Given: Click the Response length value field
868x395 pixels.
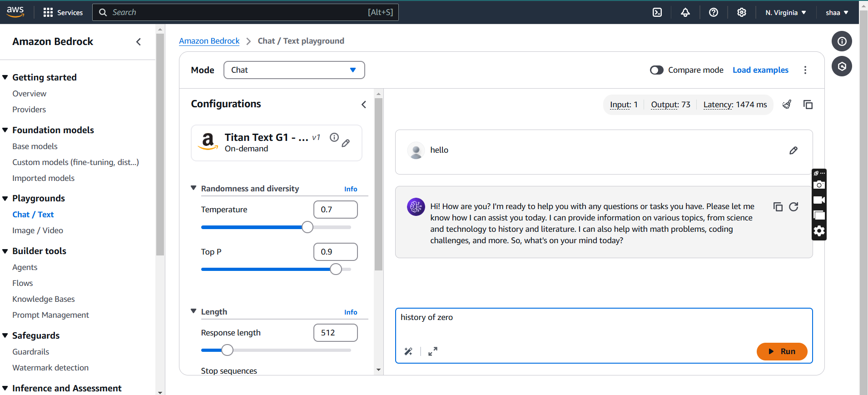Looking at the screenshot, I should tap(336, 333).
